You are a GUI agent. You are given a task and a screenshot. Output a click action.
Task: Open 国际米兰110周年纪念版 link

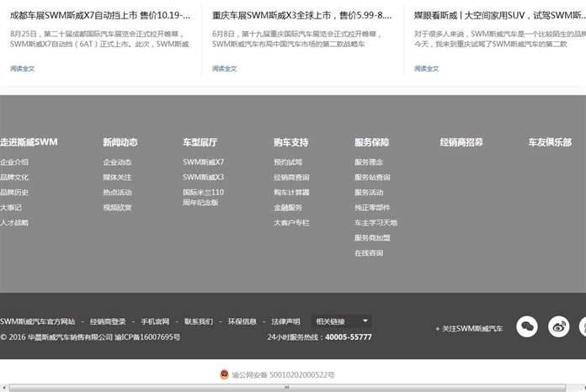pos(203,198)
